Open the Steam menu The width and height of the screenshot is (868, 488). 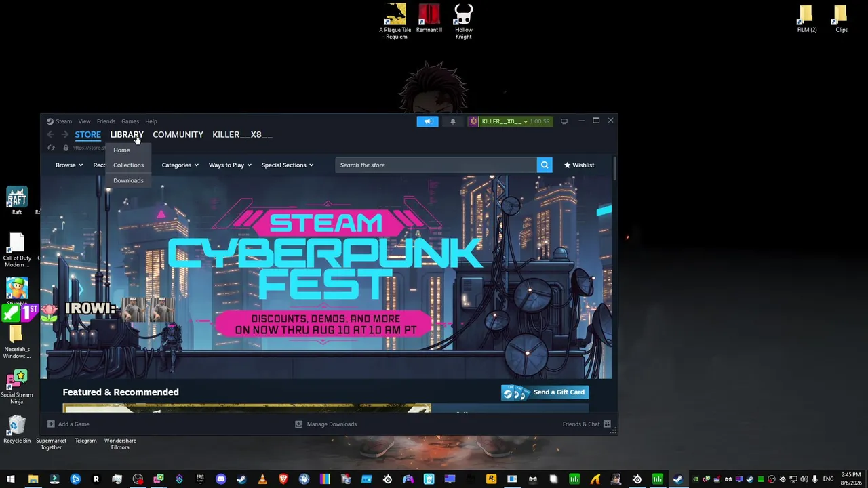pos(64,121)
